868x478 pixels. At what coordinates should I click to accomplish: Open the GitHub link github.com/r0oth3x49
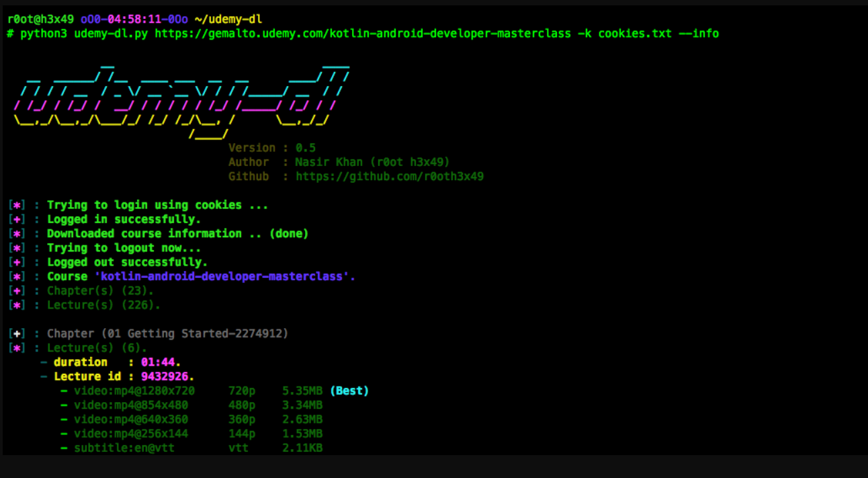[389, 177]
